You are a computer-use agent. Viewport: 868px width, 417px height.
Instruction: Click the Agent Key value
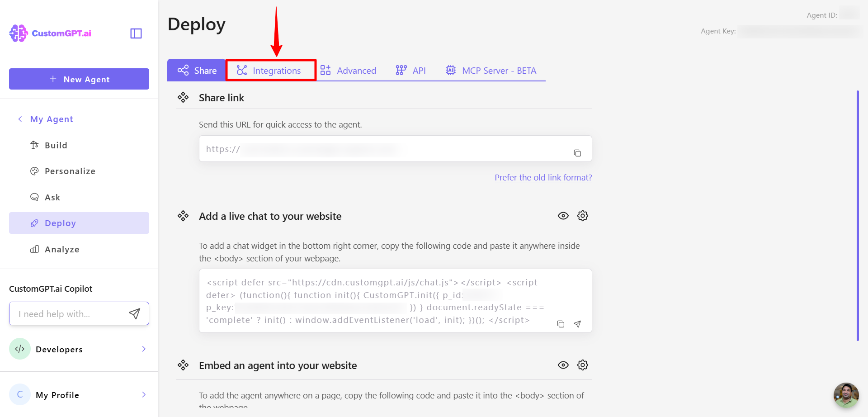tap(799, 31)
